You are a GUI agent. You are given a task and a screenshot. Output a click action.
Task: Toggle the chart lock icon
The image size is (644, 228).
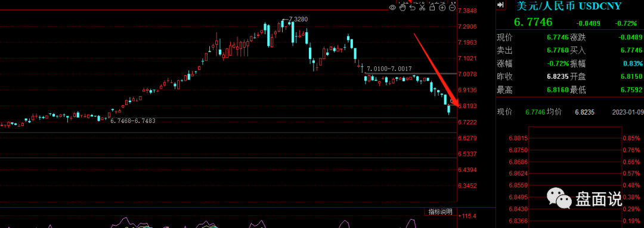tap(432, 7)
